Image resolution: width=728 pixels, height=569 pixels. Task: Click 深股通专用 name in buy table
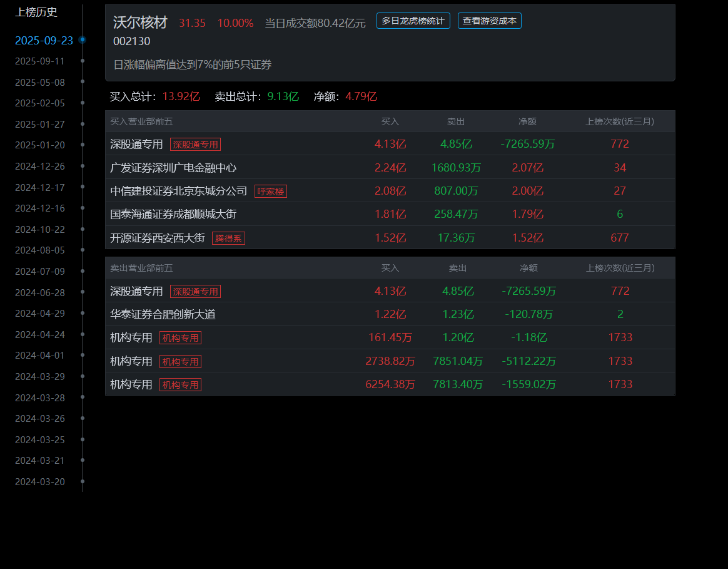pos(136,144)
